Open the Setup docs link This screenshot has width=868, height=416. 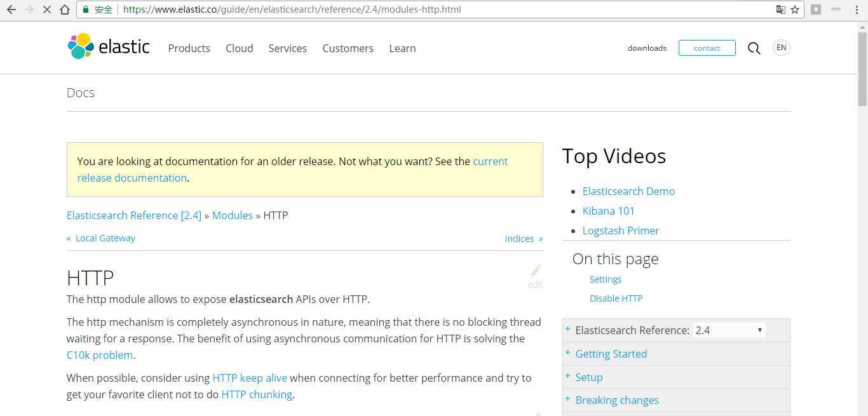click(589, 377)
